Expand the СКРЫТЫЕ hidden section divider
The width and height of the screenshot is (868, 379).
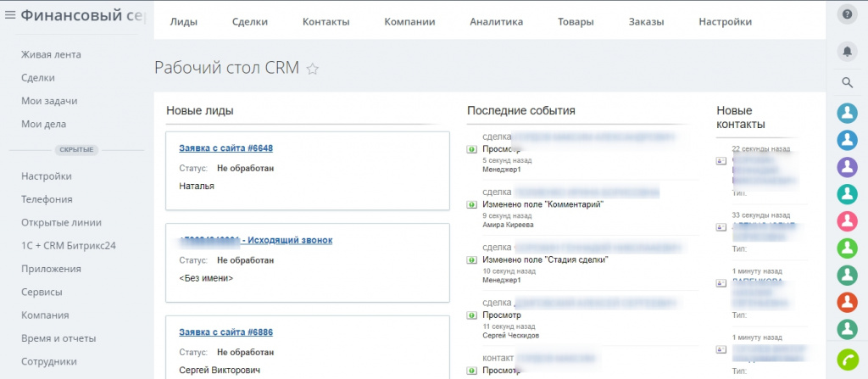(76, 149)
